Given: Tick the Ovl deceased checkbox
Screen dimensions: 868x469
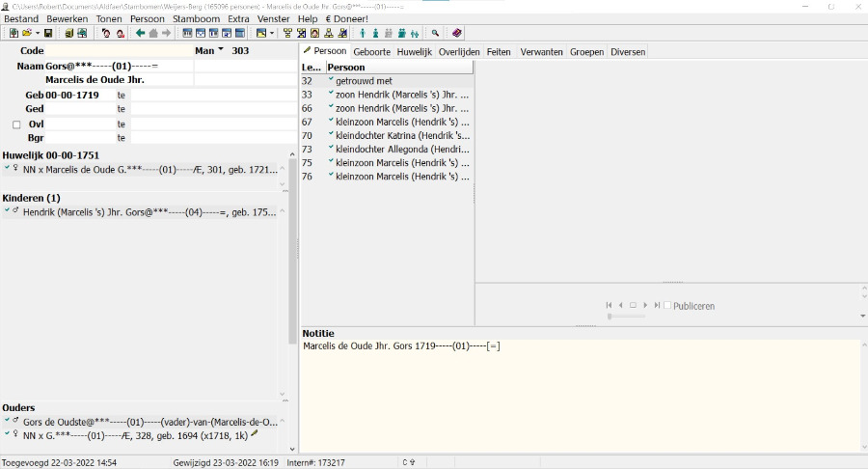Looking at the screenshot, I should (x=16, y=124).
